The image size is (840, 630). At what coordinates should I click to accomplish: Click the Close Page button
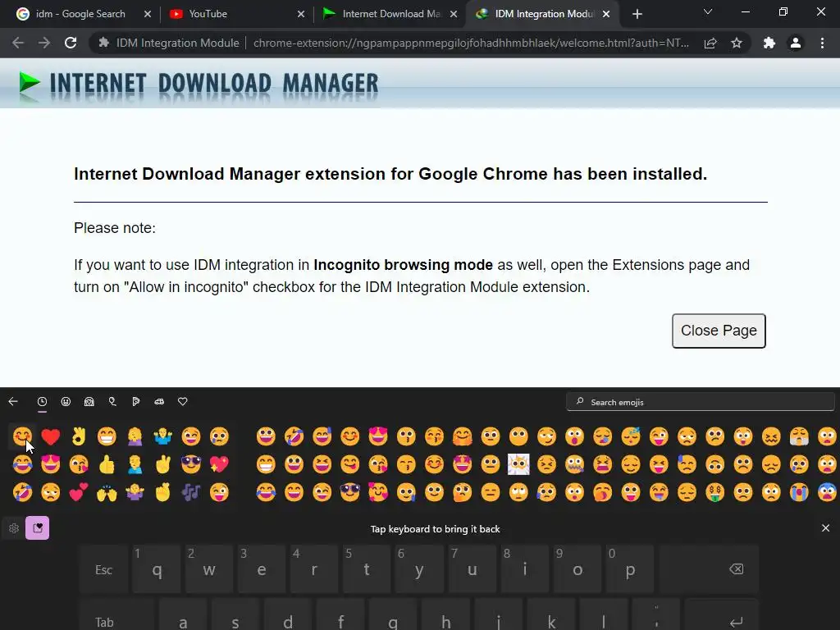719,331
